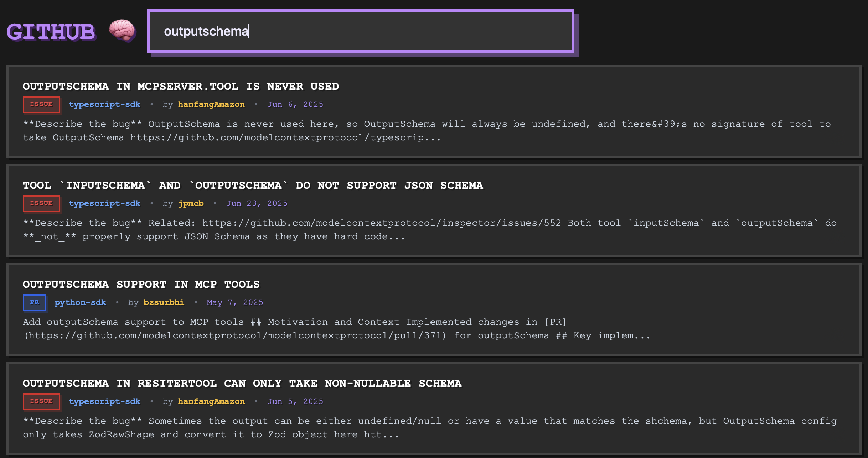The image size is (868, 458).
Task: Open 'Tool inputSchema and outputSchema' result title
Action: click(x=253, y=186)
